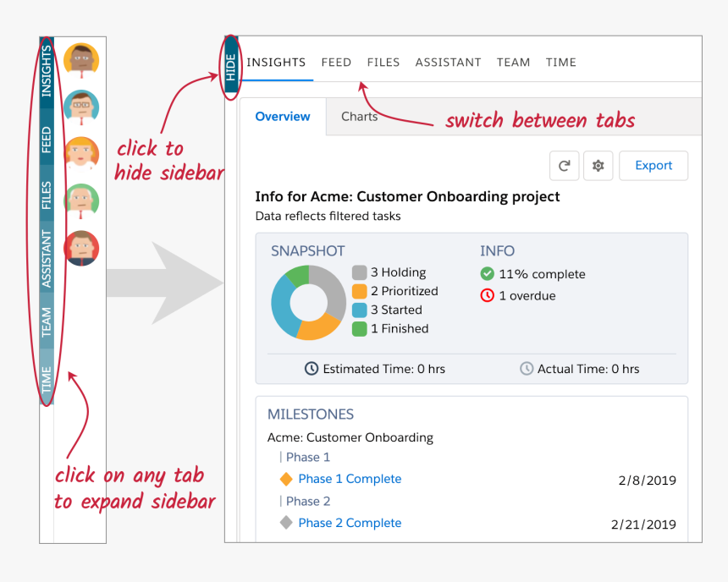Click the refresh icon button

(565, 166)
